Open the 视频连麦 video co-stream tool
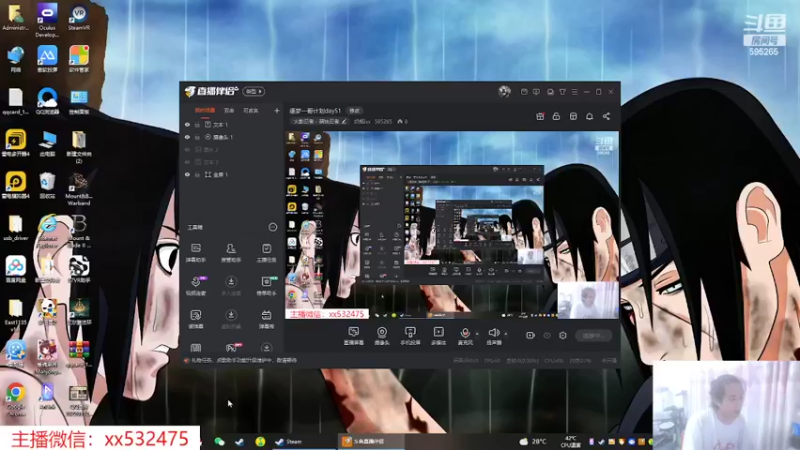Image resolution: width=800 pixels, height=450 pixels. tap(195, 286)
